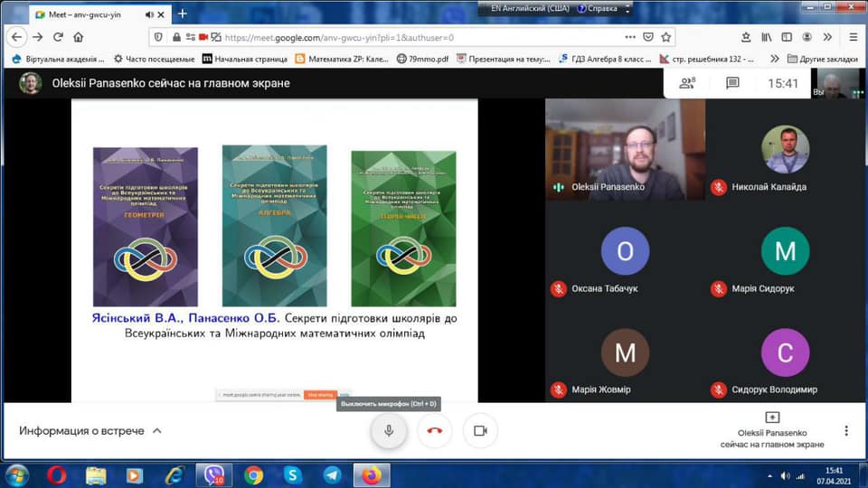The width and height of the screenshot is (868, 488).
Task: Click Сидорук Володимир avatar
Action: (x=785, y=352)
